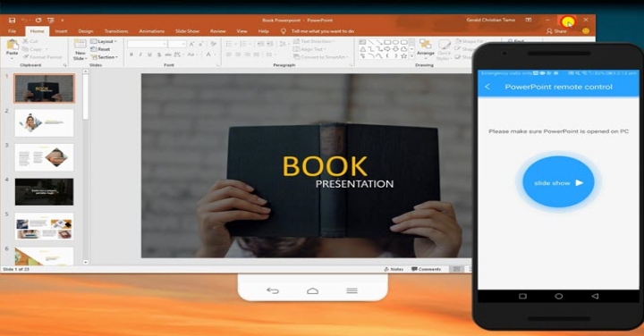Viewport: 644px width, 336px height.
Task: Open the Layout dropdown
Action: pyautogui.click(x=104, y=41)
